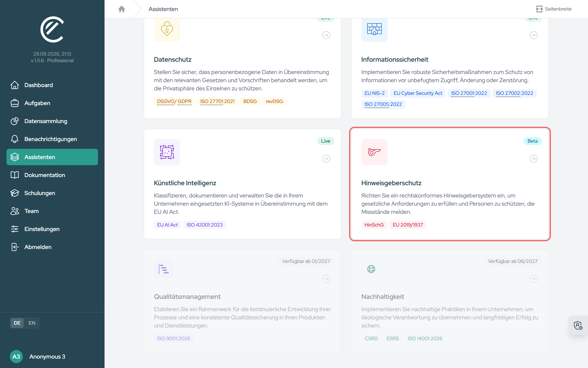
Task: Click the ISO 27001:2022 tag
Action: click(469, 93)
